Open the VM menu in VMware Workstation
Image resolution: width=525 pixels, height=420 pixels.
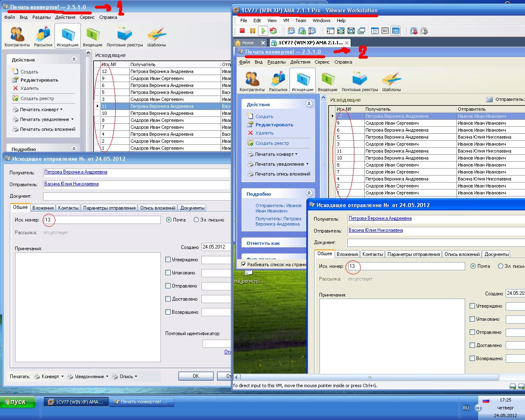coord(286,21)
